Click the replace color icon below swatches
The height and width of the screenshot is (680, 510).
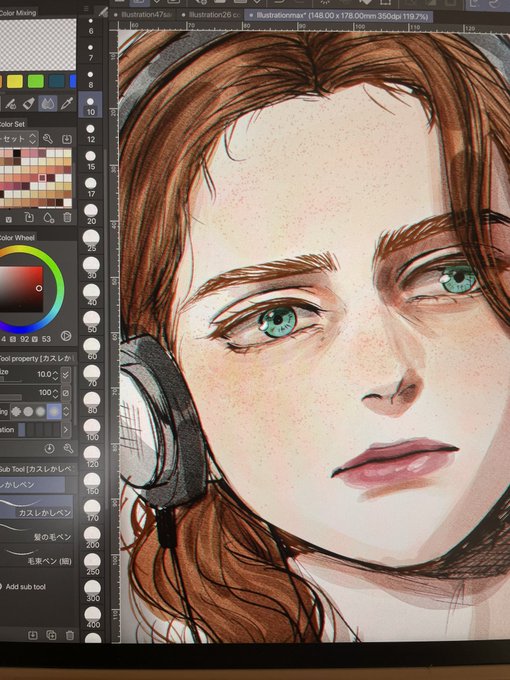point(29,217)
